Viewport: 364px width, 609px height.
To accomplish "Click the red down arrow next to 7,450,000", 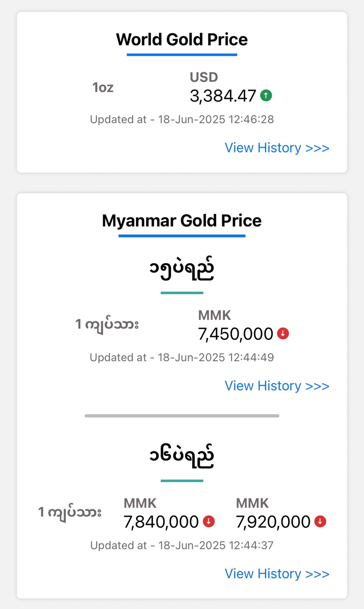I will (x=283, y=333).
